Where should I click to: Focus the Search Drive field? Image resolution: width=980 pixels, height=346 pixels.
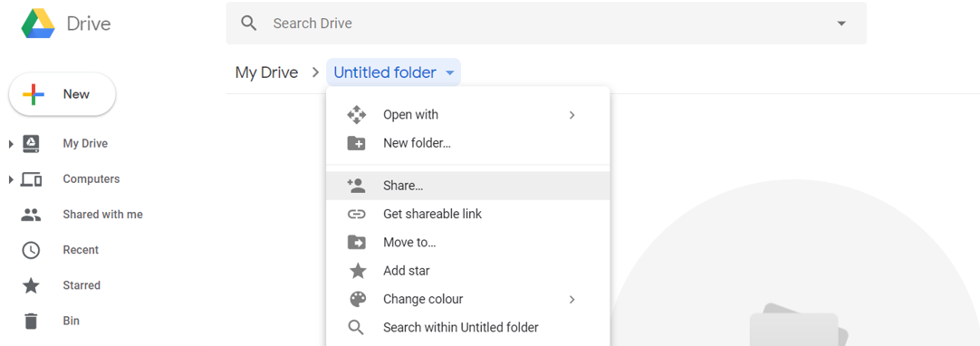[546, 24]
